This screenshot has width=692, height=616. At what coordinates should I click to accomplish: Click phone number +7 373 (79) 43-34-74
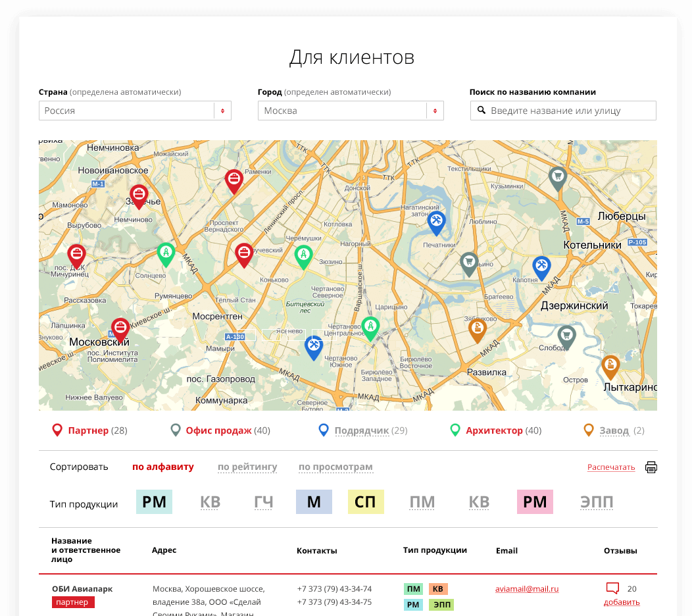(x=334, y=588)
